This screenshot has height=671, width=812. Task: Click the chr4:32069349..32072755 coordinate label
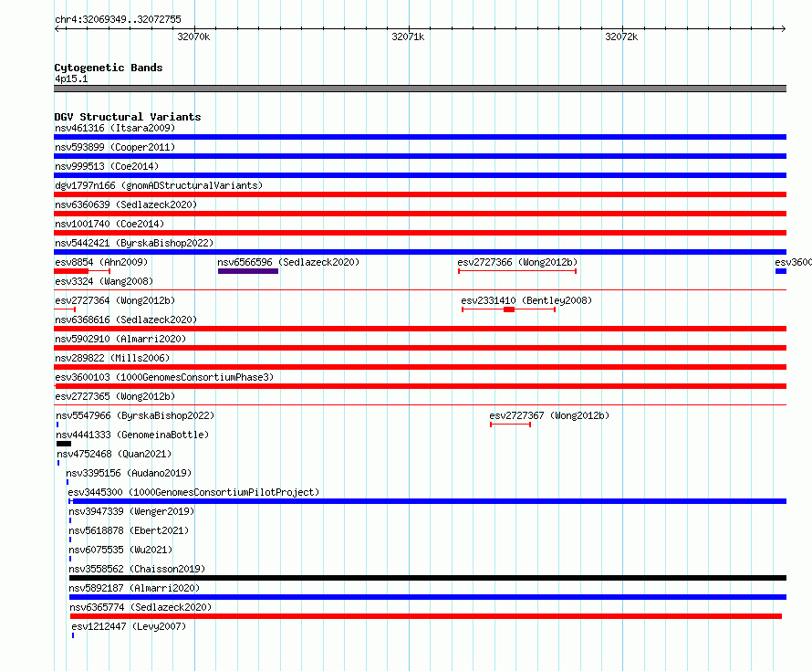(x=118, y=19)
